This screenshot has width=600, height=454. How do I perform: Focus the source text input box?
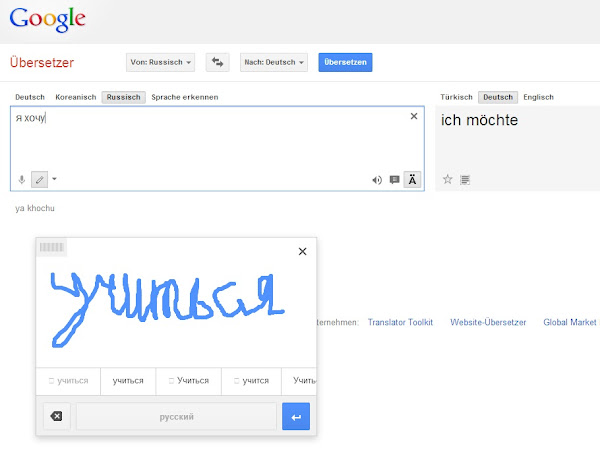[217, 149]
